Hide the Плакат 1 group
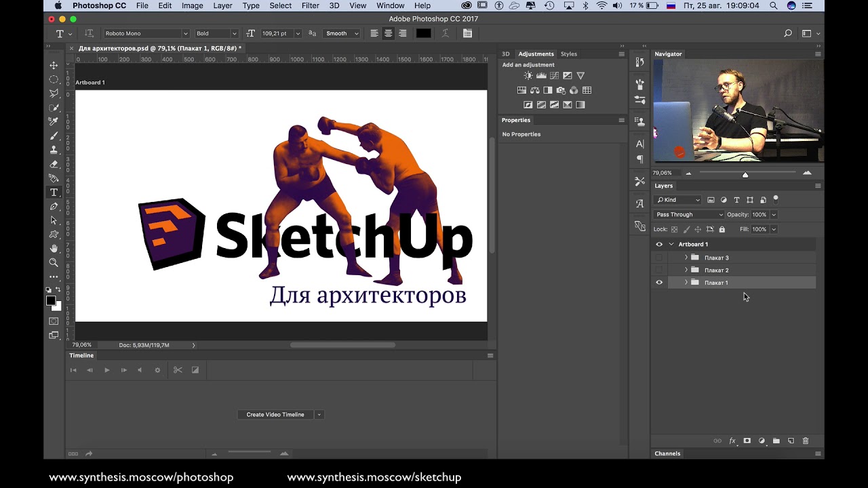 pyautogui.click(x=659, y=283)
